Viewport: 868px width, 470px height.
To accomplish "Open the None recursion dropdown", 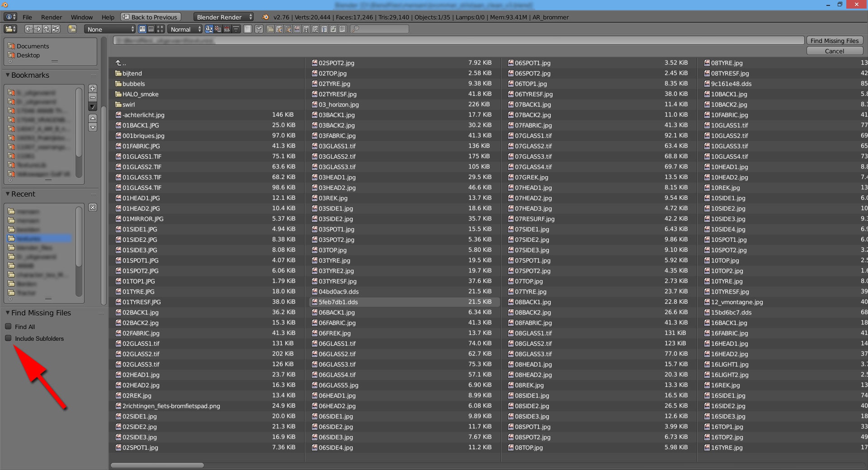I will (x=110, y=29).
